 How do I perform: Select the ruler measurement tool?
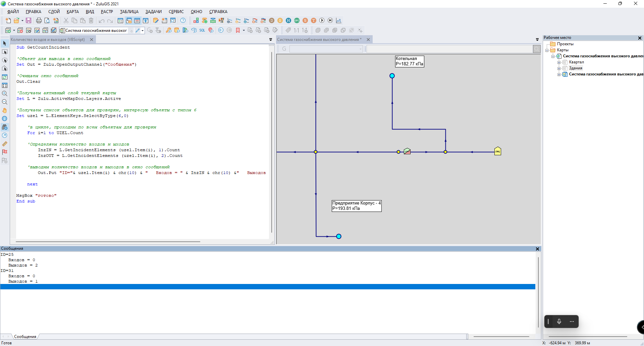5,144
